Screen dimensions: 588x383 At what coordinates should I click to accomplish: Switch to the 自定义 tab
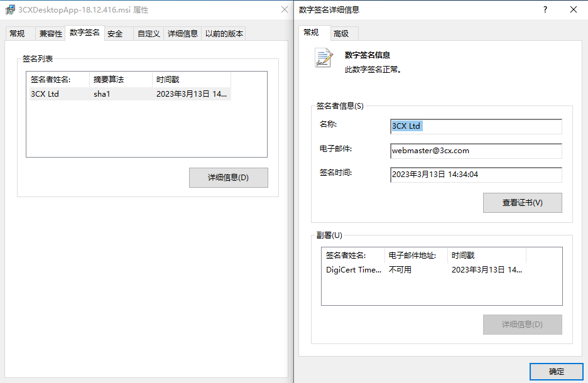click(x=148, y=34)
